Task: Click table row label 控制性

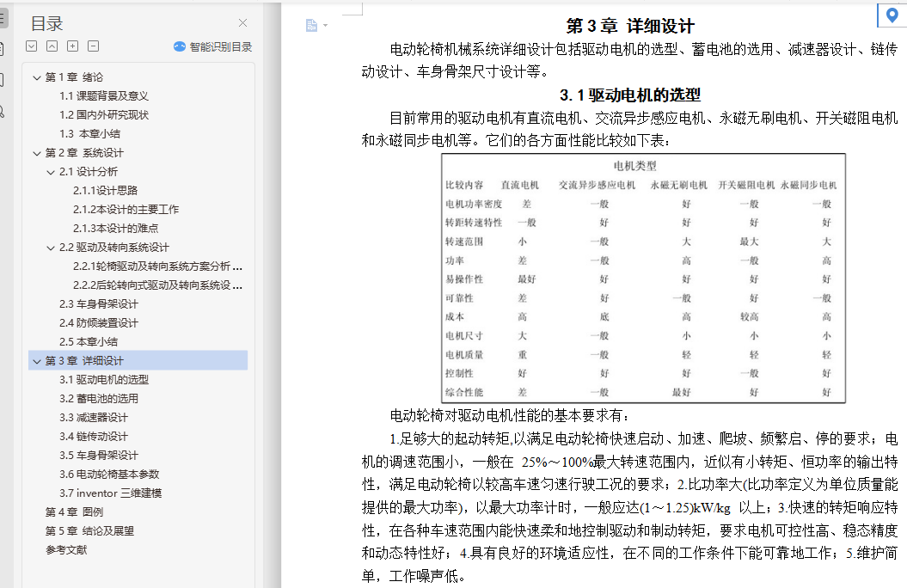Action: coord(459,373)
